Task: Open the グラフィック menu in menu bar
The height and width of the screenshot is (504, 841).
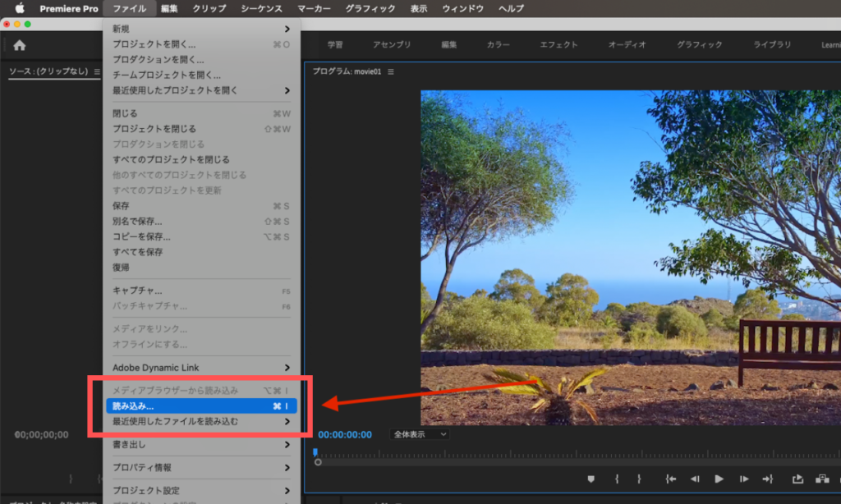Action: 370,8
